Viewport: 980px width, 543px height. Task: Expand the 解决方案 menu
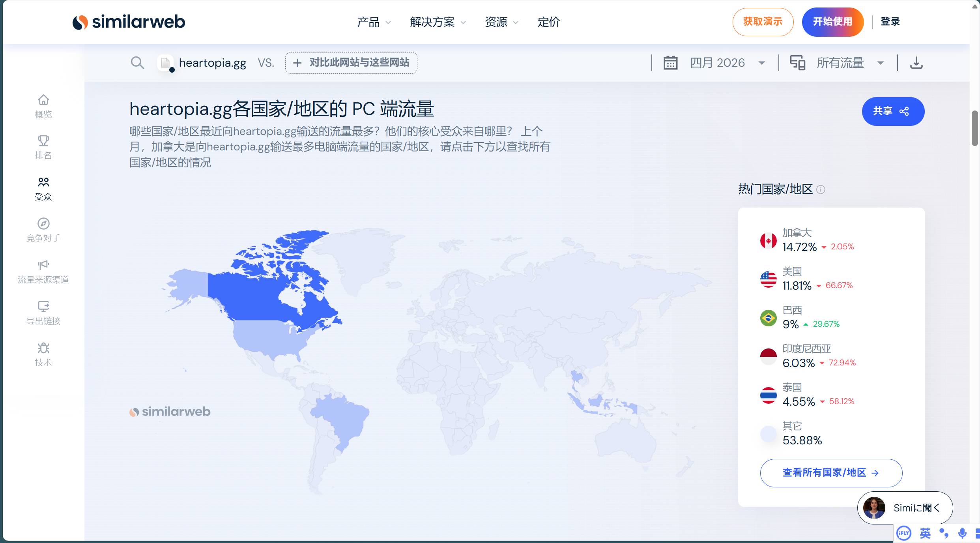[438, 22]
